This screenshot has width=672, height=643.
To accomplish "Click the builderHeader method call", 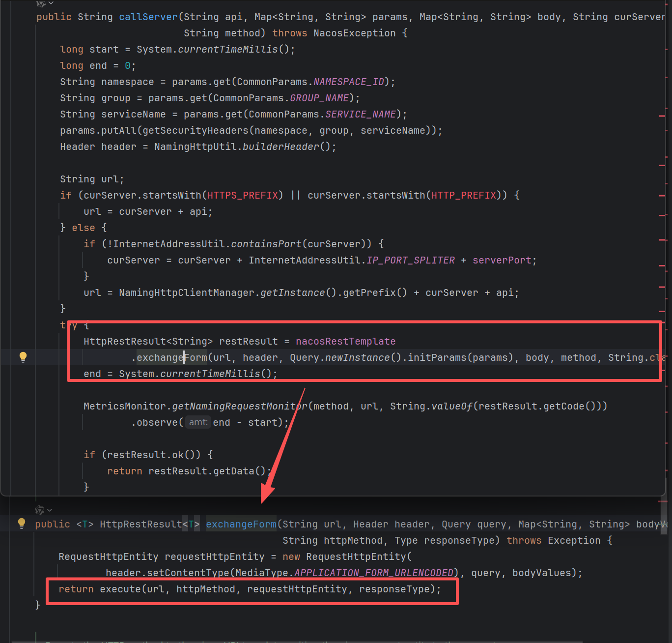I will tap(280, 146).
